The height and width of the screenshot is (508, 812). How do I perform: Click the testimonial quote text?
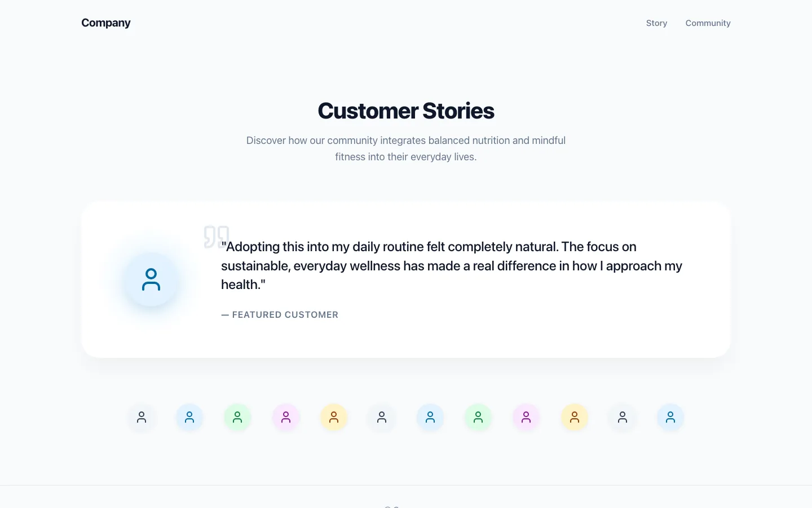click(x=452, y=266)
